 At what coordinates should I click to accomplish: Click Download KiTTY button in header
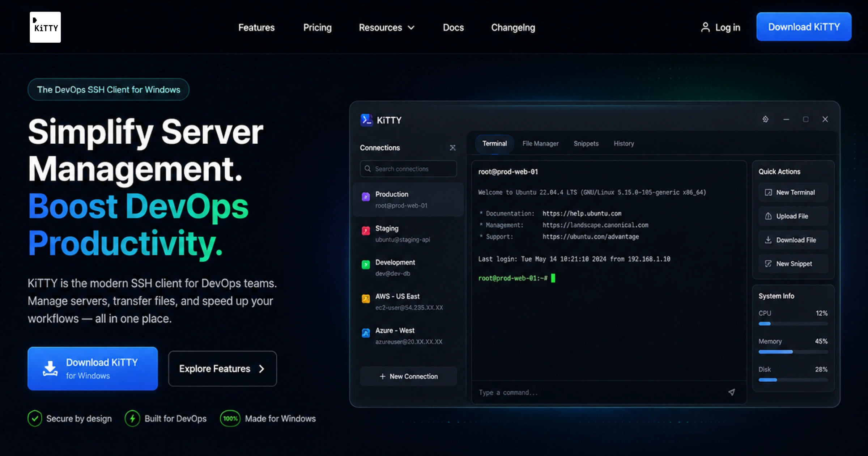(804, 27)
